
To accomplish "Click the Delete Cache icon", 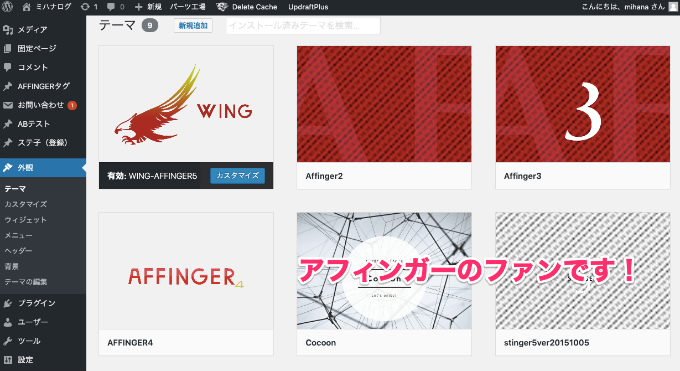I will click(222, 7).
